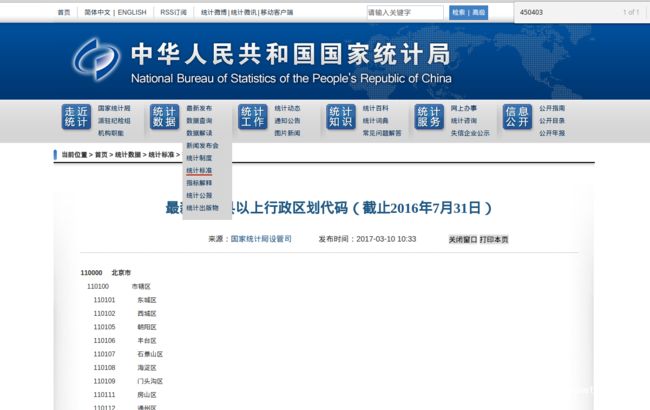Select 数据查询 under 统计数据
This screenshot has width=650, height=410.
(199, 121)
